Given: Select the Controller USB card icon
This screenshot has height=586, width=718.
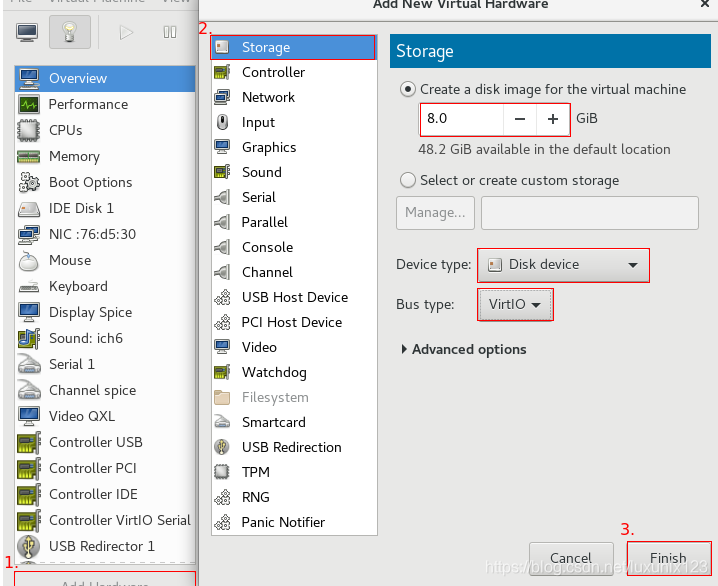Looking at the screenshot, I should [28, 442].
